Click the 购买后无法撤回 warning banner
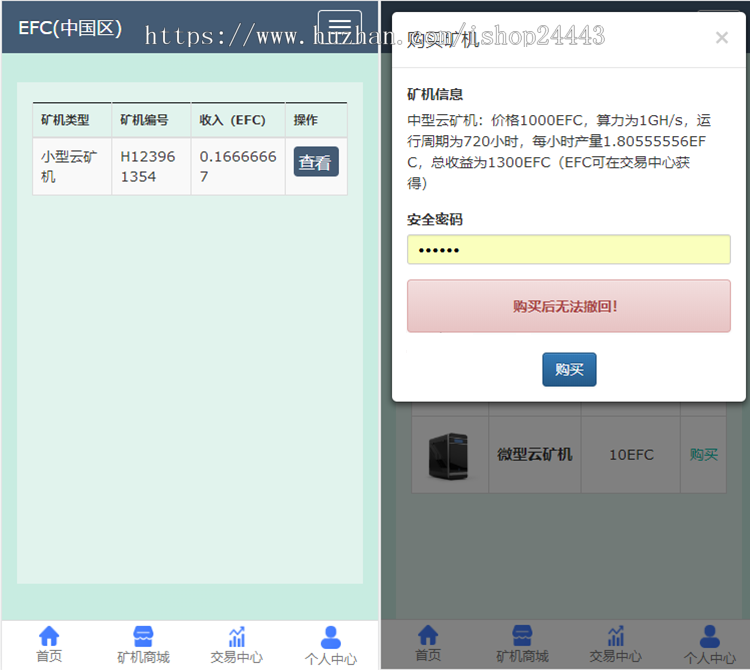Image resolution: width=750 pixels, height=670 pixels. click(569, 306)
